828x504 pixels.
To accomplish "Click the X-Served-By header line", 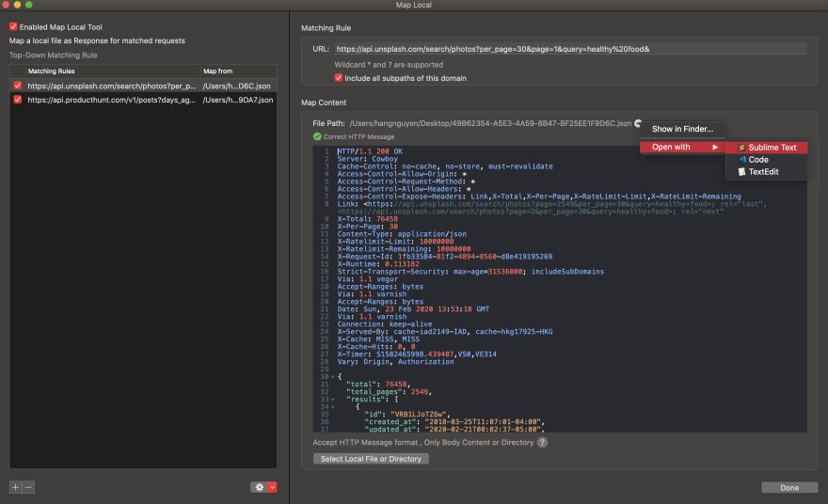I will tap(445, 331).
